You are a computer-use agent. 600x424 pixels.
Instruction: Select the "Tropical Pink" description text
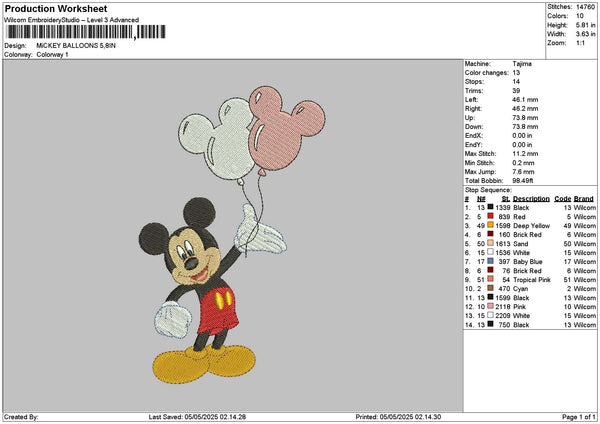pyautogui.click(x=532, y=280)
